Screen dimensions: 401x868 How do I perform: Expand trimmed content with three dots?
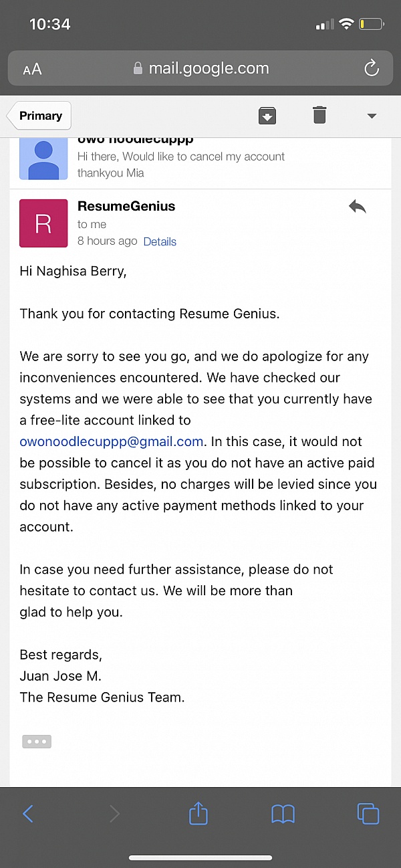click(x=37, y=741)
